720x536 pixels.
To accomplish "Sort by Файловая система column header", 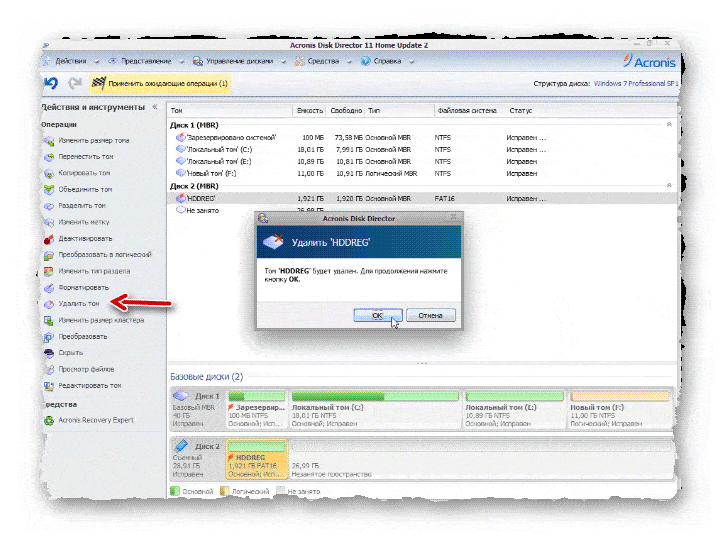I will click(x=467, y=111).
